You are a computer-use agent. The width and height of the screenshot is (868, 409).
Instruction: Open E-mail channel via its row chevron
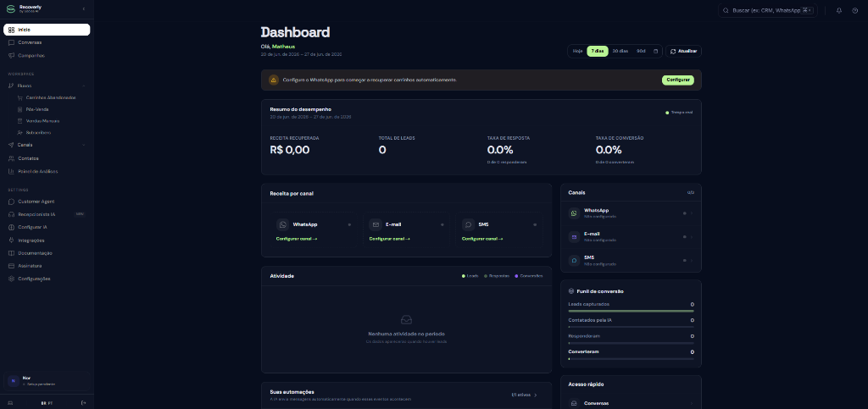click(692, 236)
